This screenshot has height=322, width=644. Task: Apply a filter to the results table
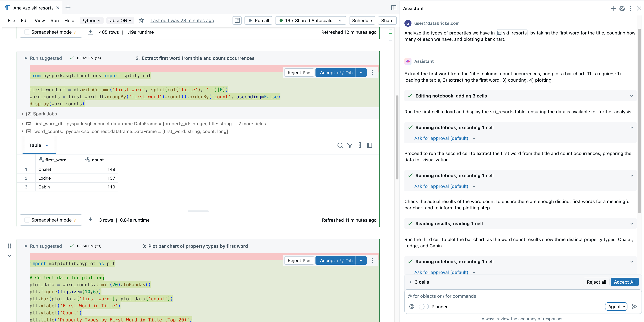[x=350, y=145]
